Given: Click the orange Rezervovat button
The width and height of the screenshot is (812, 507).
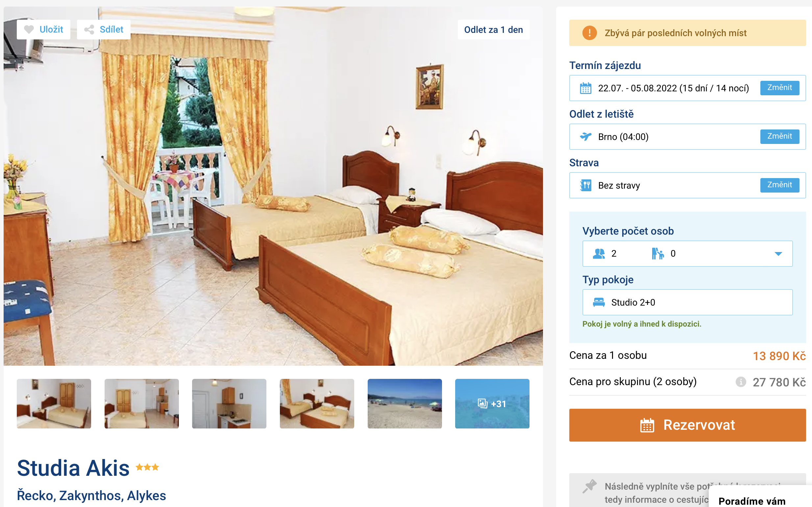Looking at the screenshot, I should click(687, 425).
